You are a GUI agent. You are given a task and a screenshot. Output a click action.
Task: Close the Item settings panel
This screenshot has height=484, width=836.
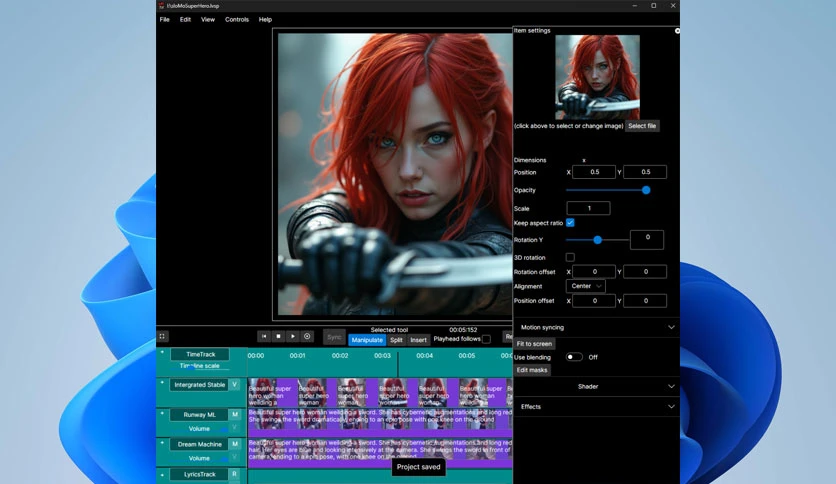click(677, 31)
